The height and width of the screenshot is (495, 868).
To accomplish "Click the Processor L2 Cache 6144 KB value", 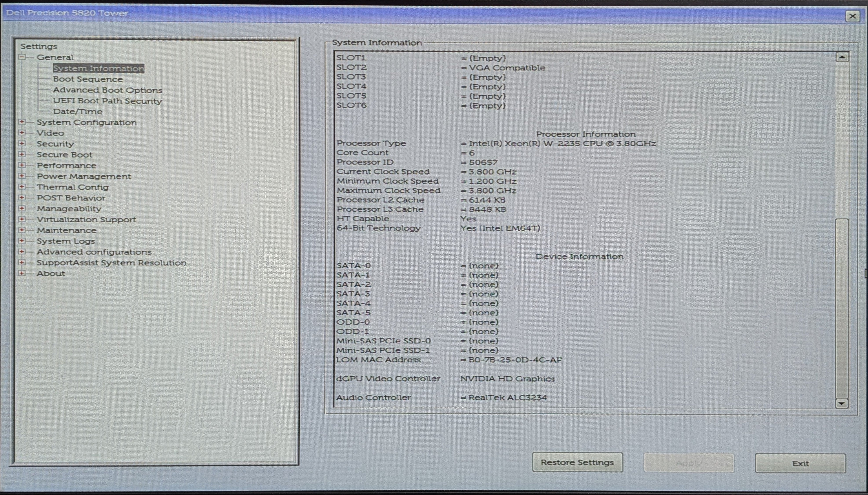I will pos(487,200).
